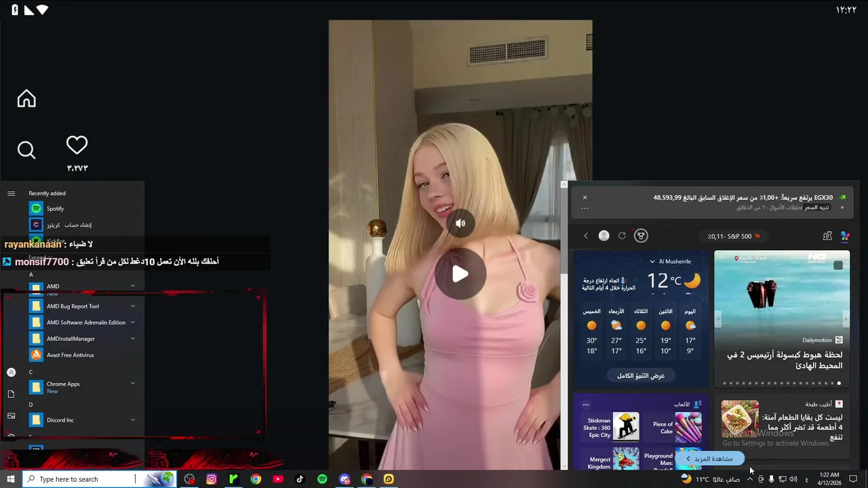Play the video with the center play button
Screen dimensions: 868x488
click(x=460, y=274)
